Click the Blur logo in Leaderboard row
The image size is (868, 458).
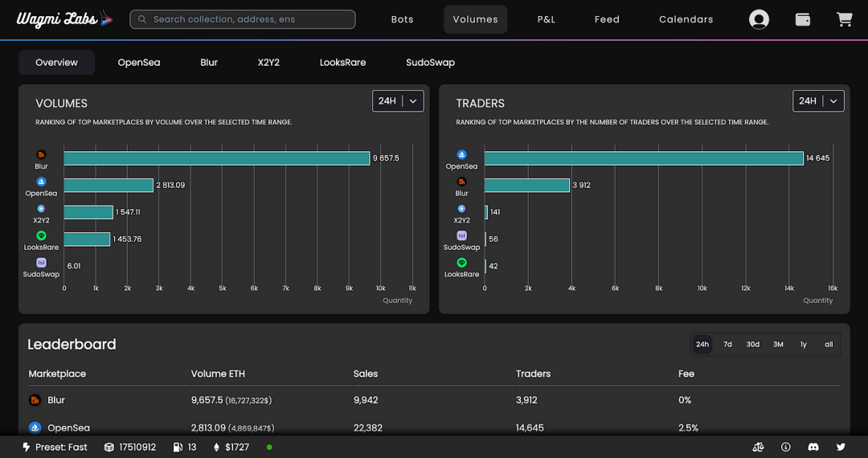35,400
